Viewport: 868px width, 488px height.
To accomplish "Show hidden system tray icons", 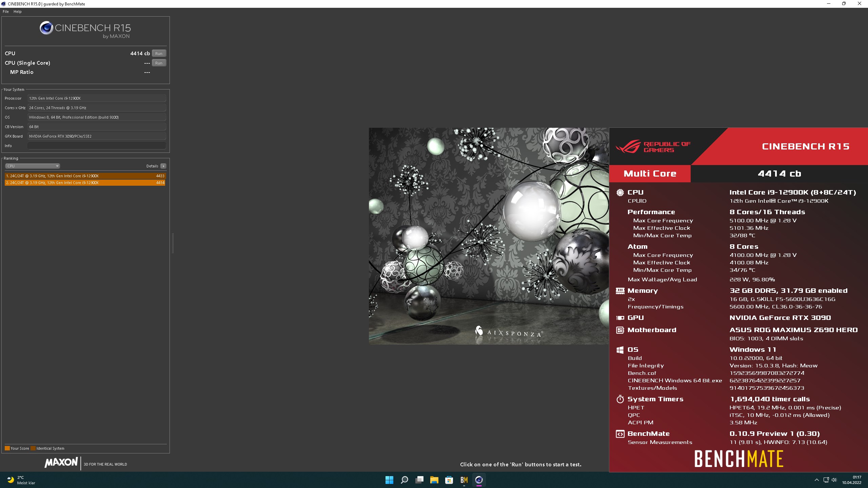I will 816,480.
